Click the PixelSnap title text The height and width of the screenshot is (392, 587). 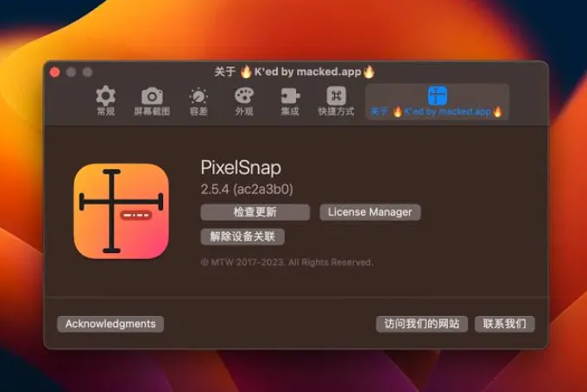(241, 168)
